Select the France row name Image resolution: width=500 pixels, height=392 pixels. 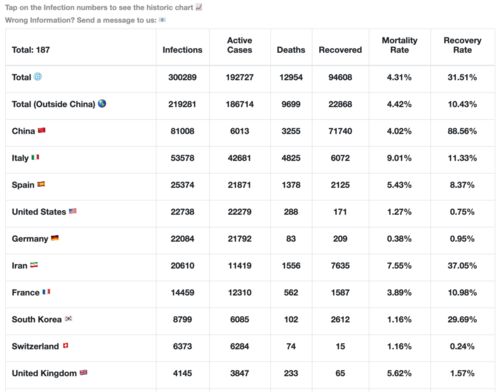point(26,293)
